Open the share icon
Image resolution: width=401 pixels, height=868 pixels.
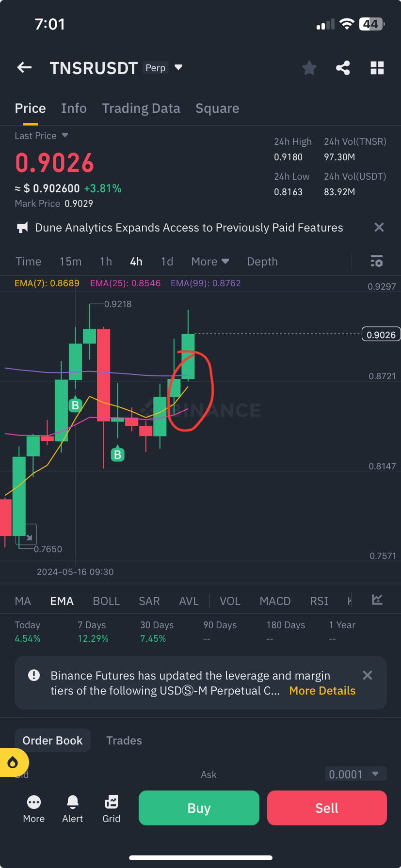click(343, 68)
